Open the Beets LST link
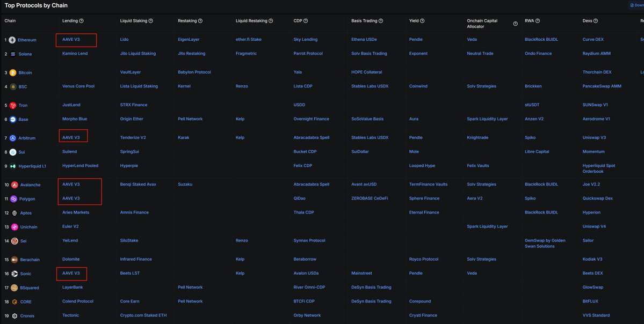This screenshot has width=644, height=324. click(x=130, y=274)
